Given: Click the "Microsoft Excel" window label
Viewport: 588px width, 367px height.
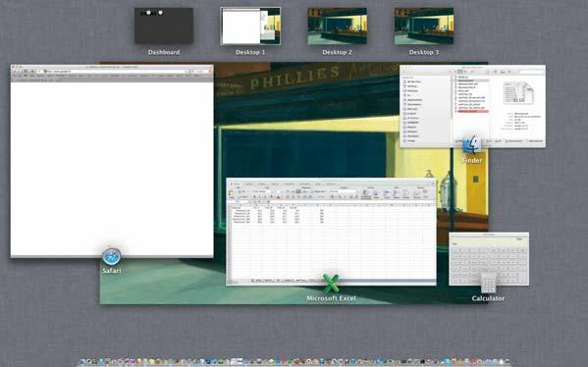Looking at the screenshot, I should click(331, 298).
